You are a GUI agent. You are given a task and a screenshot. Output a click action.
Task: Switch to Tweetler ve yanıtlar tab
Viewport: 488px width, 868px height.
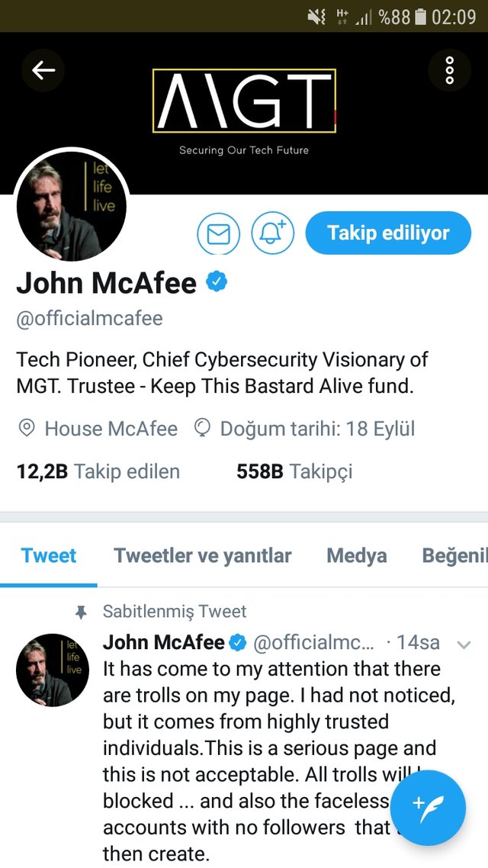[203, 555]
